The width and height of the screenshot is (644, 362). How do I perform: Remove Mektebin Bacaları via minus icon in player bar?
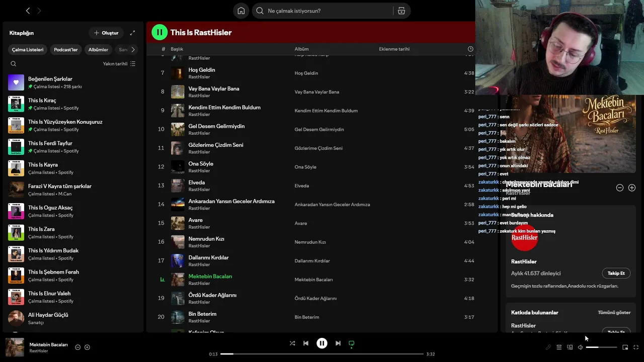coord(77,347)
